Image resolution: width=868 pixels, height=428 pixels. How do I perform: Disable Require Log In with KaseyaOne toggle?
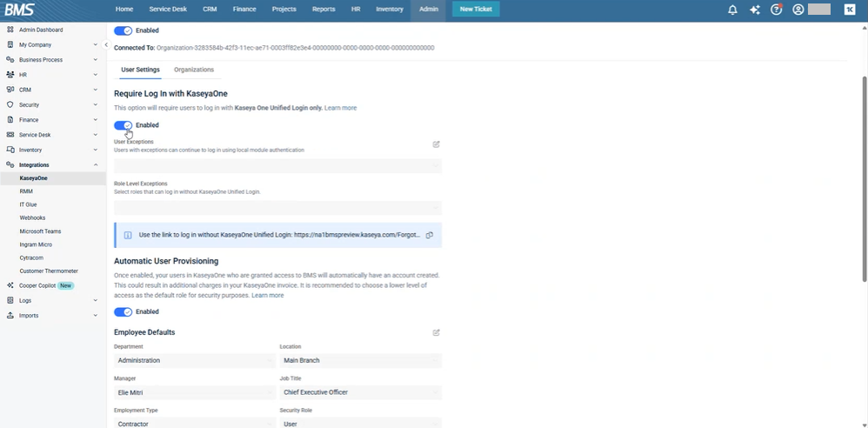click(124, 125)
